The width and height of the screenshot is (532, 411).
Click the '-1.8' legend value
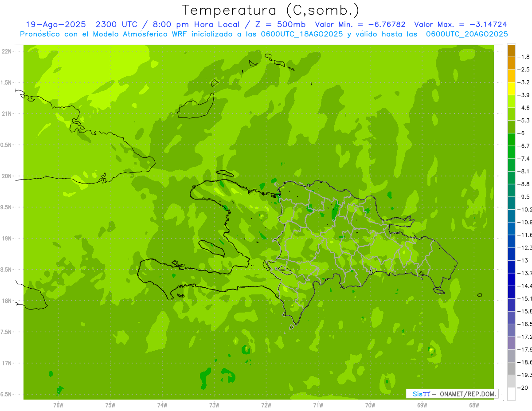pos(524,57)
